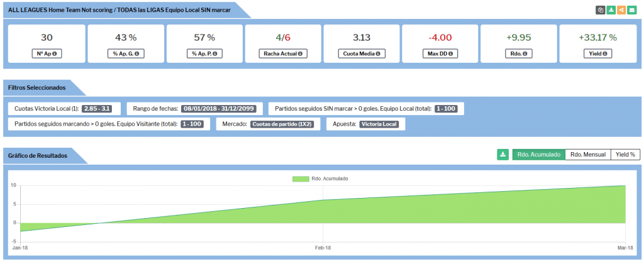The width and height of the screenshot is (644, 264).
Task: Click the green download icon at top right
Action: click(611, 10)
